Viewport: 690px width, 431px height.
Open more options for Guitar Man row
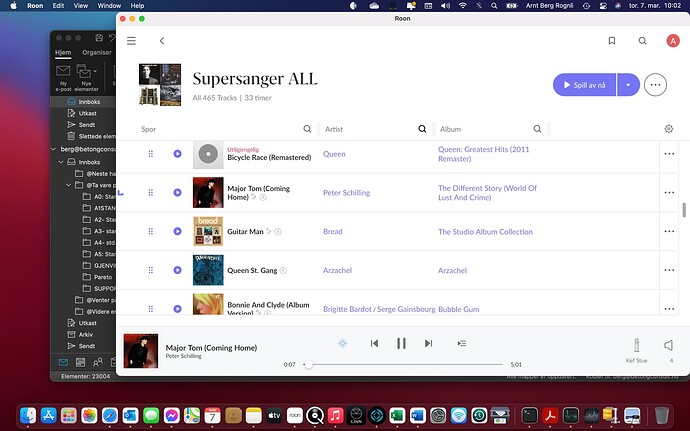669,231
